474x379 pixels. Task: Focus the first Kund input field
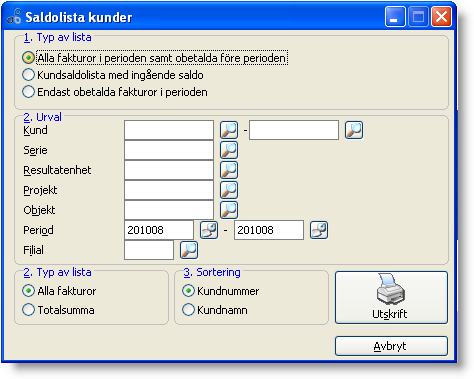click(x=169, y=130)
